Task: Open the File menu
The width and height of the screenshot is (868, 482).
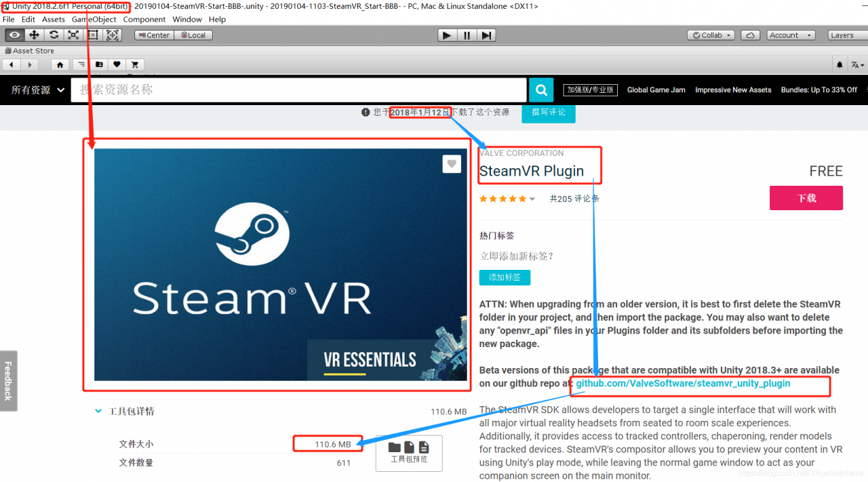Action: pyautogui.click(x=9, y=20)
